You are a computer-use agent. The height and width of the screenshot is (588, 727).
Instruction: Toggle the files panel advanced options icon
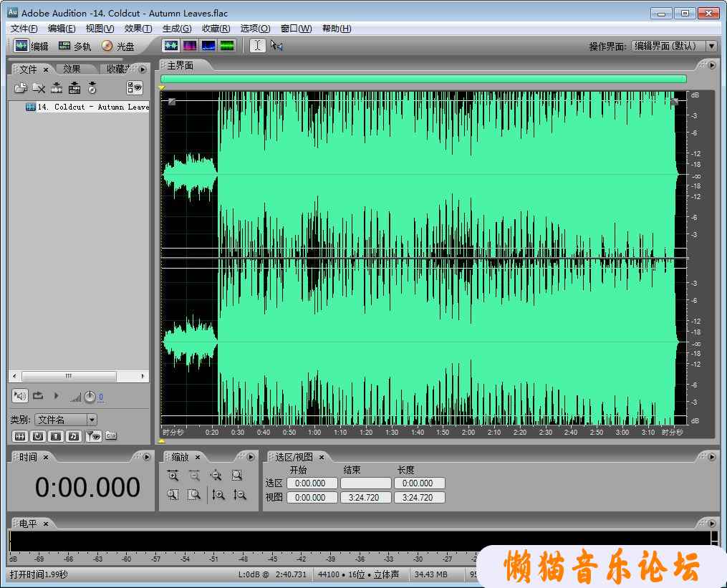(135, 87)
